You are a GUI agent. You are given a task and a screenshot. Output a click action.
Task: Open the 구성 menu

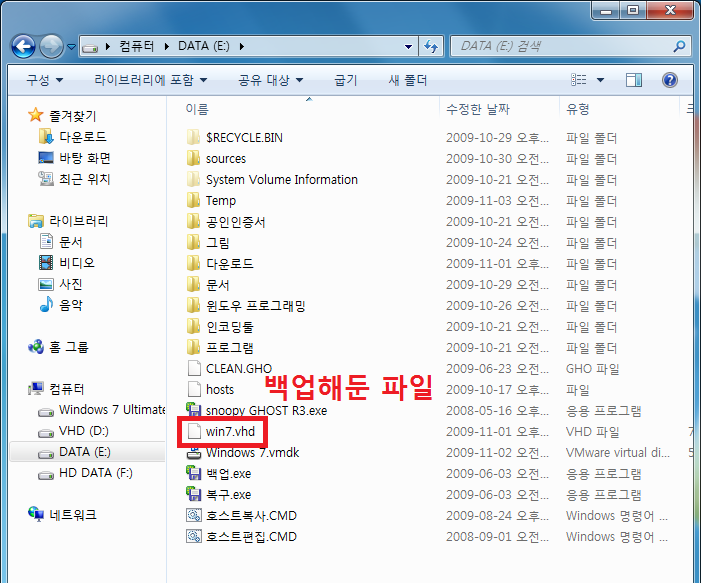(44, 80)
